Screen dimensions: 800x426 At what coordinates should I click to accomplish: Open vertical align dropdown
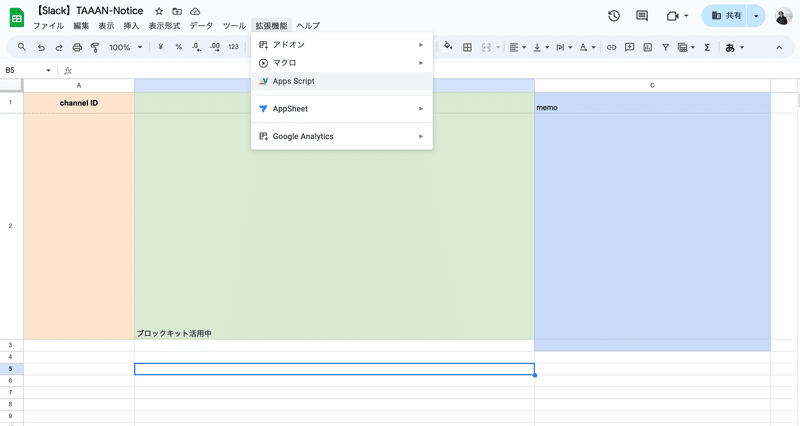[541, 47]
